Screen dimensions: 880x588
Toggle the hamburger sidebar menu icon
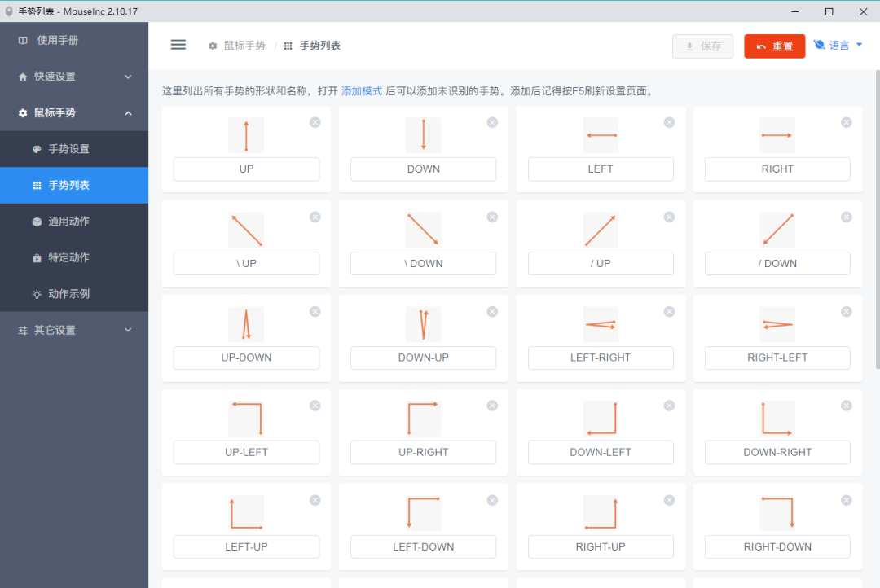click(x=178, y=45)
